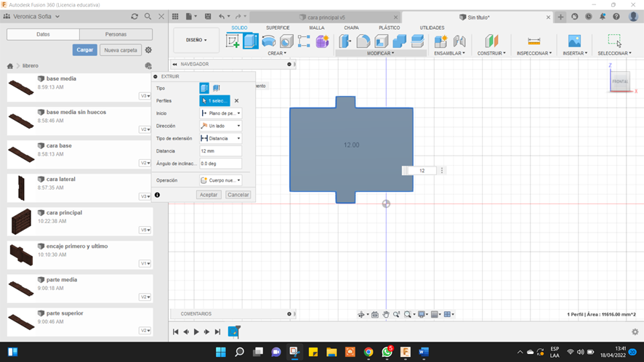Select the Combine modify tool
644x362 pixels.
coord(399,41)
